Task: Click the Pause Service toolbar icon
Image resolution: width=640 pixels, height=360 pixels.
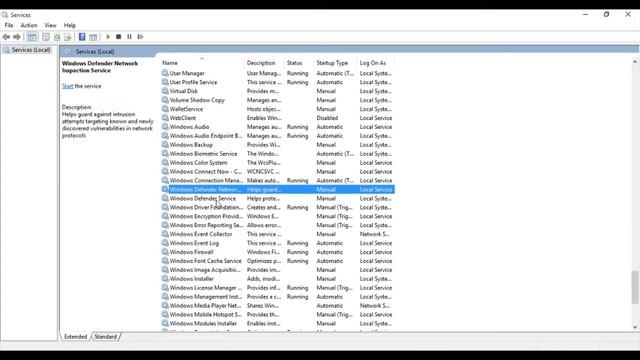Action: [x=129, y=37]
